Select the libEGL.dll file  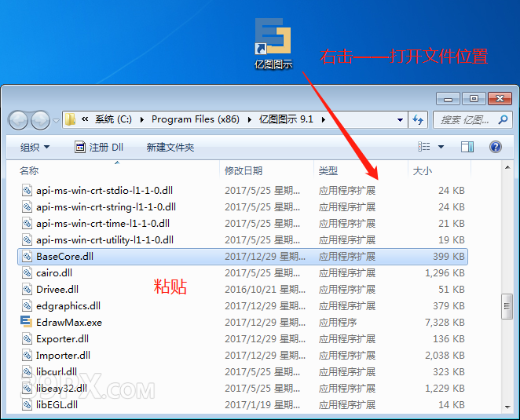57,405
